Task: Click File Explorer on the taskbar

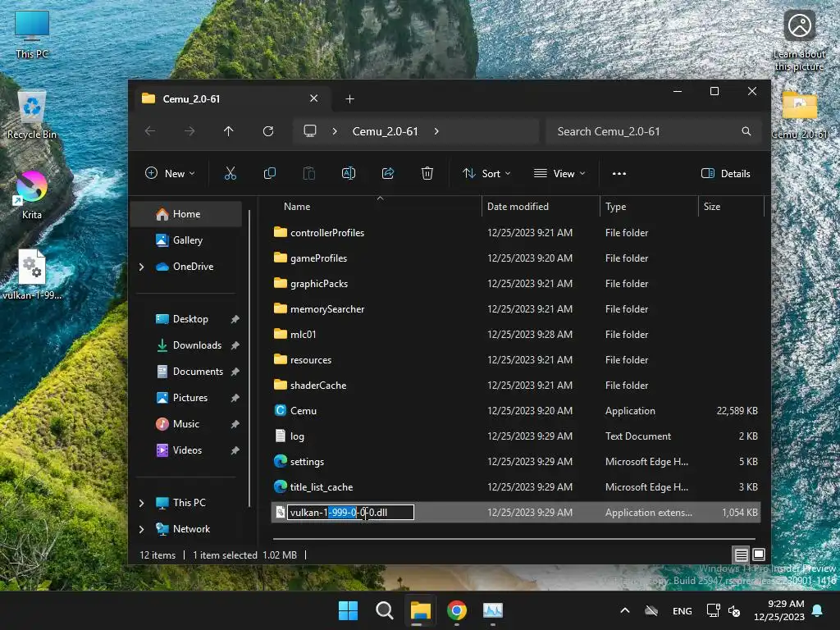Action: pyautogui.click(x=421, y=610)
